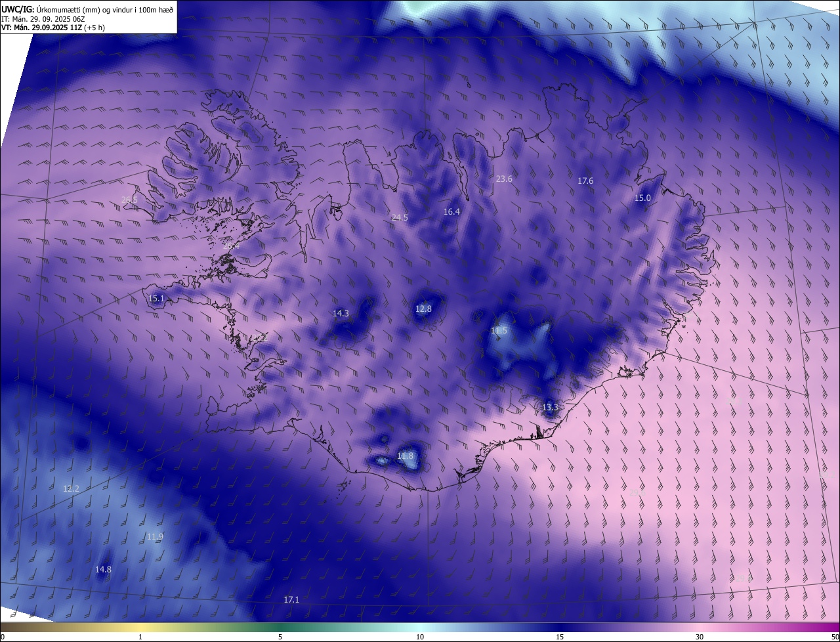Click the 24.5 value label
This screenshot has height=642, width=840.
point(400,217)
